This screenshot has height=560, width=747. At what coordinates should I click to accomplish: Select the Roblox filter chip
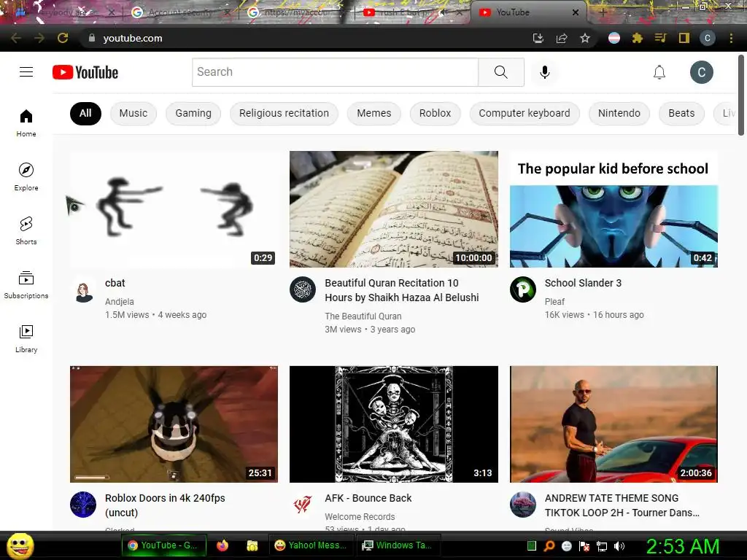(x=435, y=113)
